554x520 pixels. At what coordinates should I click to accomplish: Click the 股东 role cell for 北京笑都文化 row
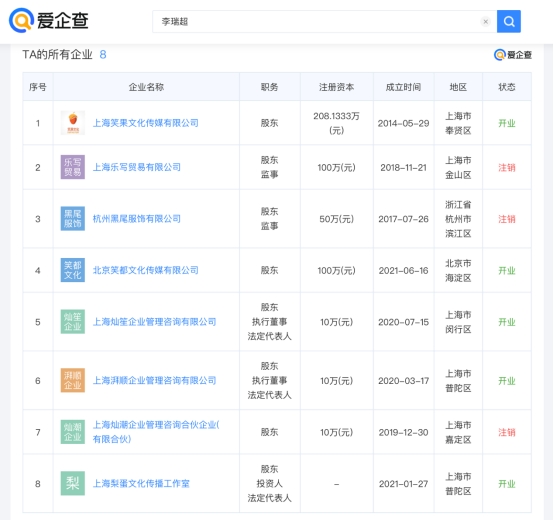point(270,270)
